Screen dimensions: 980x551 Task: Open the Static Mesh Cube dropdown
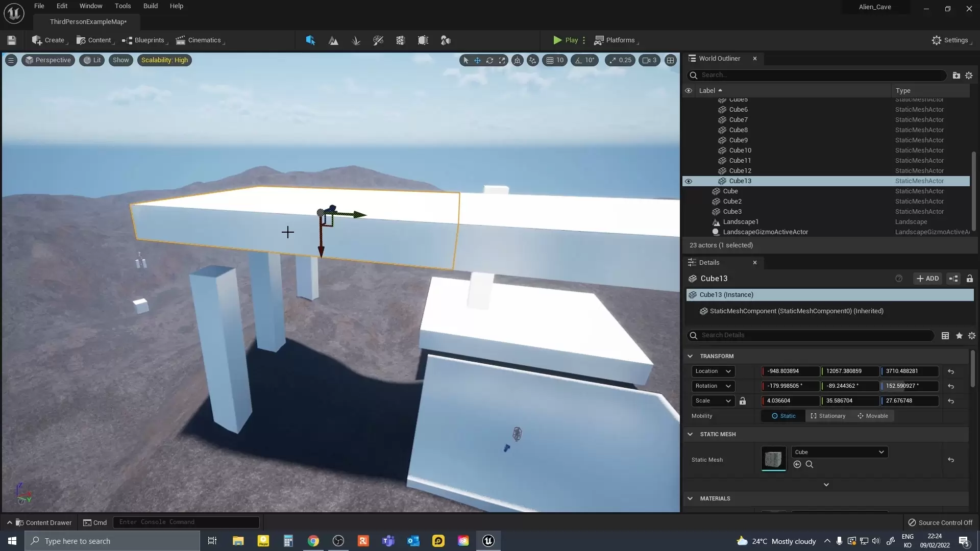click(839, 452)
